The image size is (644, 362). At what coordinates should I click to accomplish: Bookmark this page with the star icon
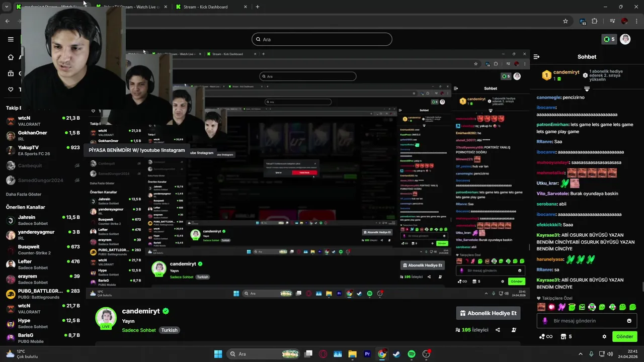pyautogui.click(x=566, y=21)
